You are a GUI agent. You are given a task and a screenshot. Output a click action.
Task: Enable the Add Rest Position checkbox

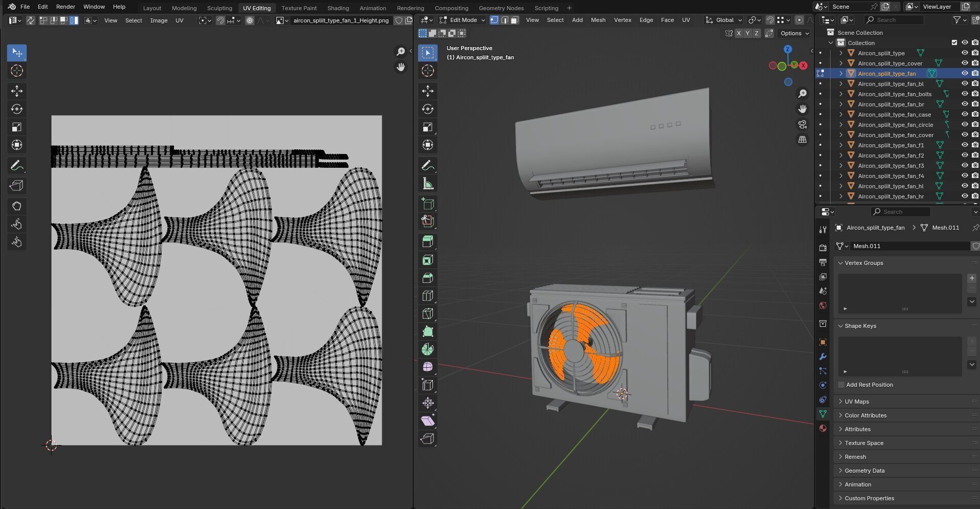[x=841, y=385]
